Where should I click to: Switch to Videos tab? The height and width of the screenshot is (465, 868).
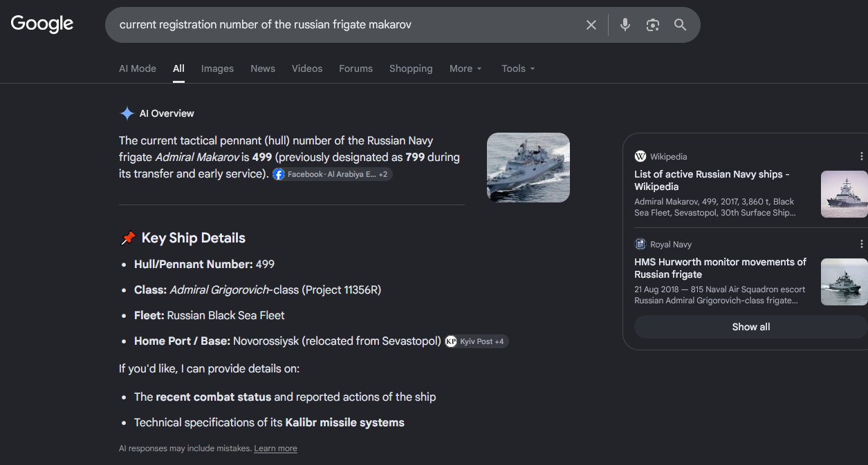pos(307,68)
